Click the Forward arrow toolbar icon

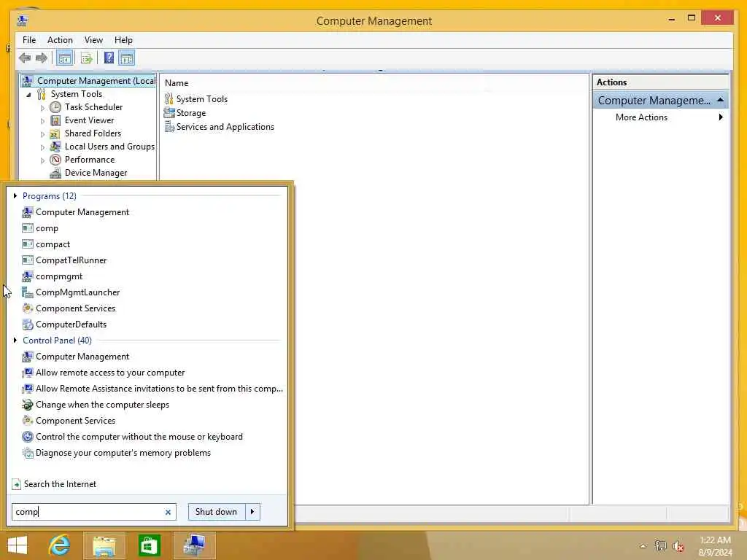coord(42,58)
